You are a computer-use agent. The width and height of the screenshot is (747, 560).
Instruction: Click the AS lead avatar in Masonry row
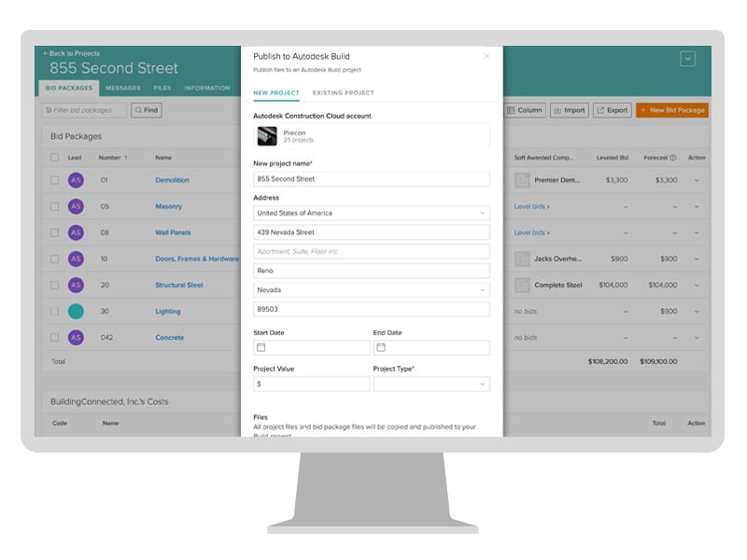[76, 206]
